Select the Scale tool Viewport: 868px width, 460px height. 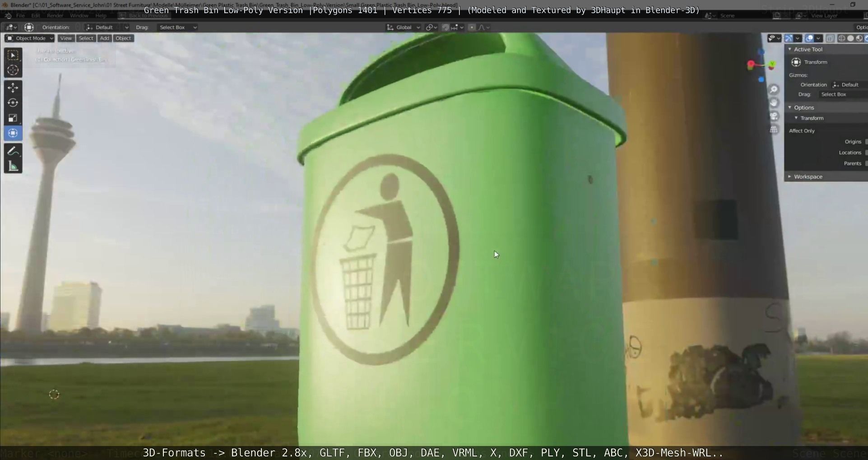(x=13, y=118)
